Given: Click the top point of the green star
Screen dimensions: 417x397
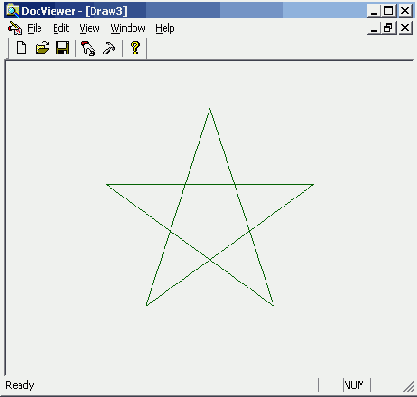Looking at the screenshot, I should click(x=209, y=108).
